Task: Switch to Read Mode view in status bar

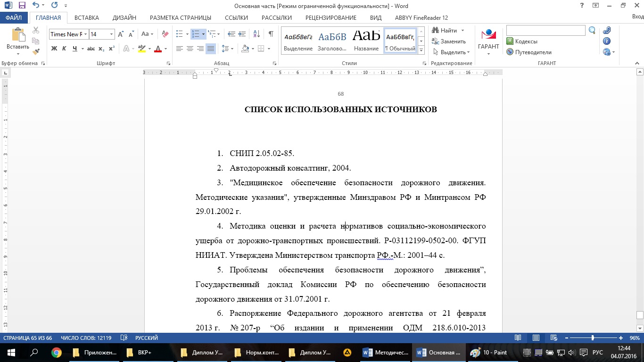Action: 518,338
